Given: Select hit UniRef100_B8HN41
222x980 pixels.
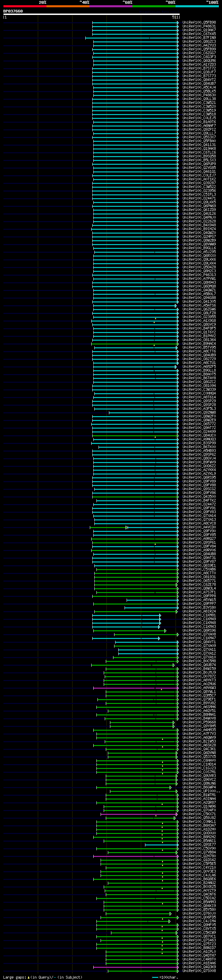Looking at the screenshot, I should [199, 714].
